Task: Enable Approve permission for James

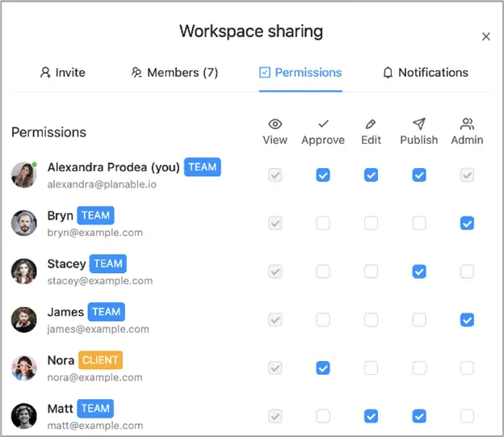Action: 323,320
